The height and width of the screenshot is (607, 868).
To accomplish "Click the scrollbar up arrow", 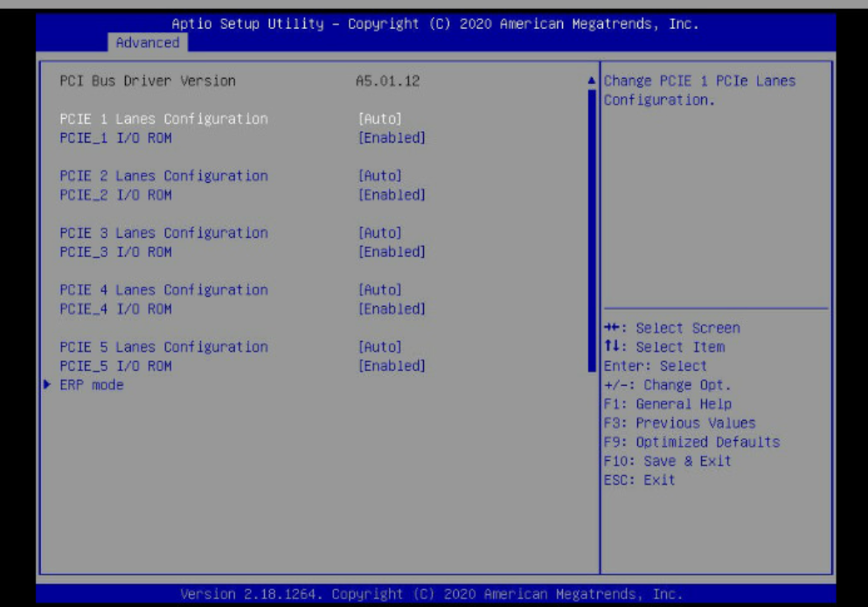I will click(x=593, y=81).
